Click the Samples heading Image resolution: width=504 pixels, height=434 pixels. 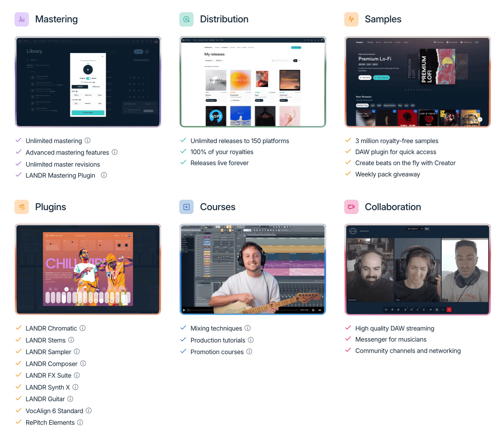[x=383, y=19]
